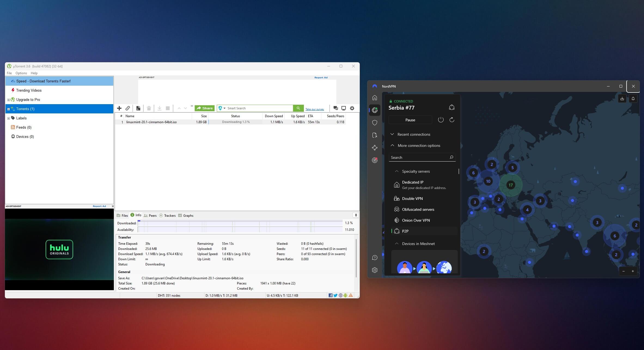644x350 pixels.
Task: Open the search provider dropdown arrow
Action: coord(224,108)
